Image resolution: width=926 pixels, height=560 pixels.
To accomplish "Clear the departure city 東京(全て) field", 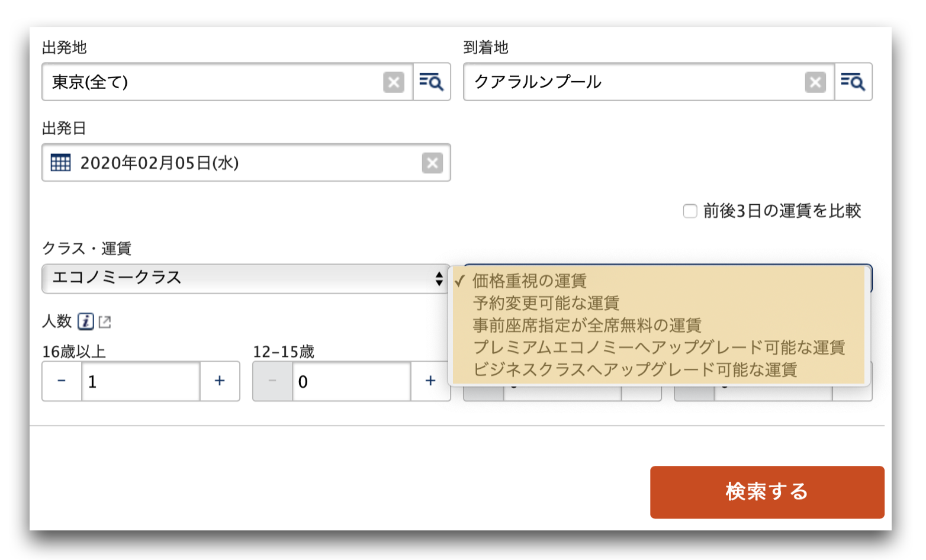I will coord(394,82).
